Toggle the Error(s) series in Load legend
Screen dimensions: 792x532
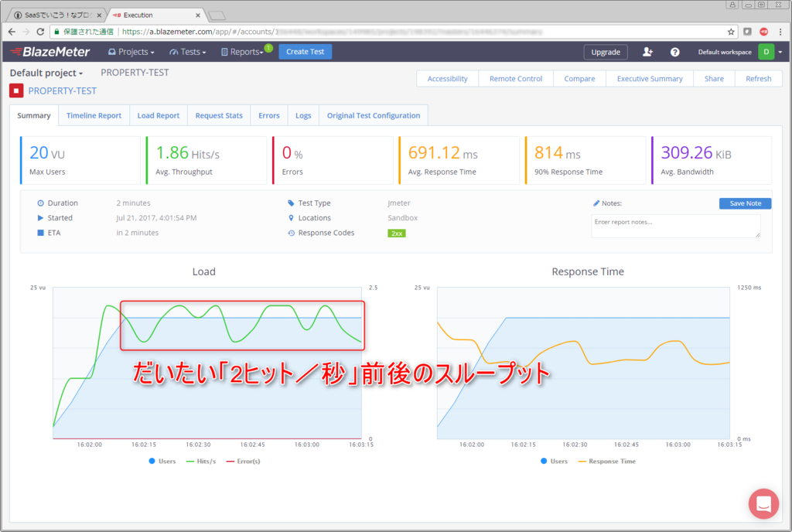[243, 461]
